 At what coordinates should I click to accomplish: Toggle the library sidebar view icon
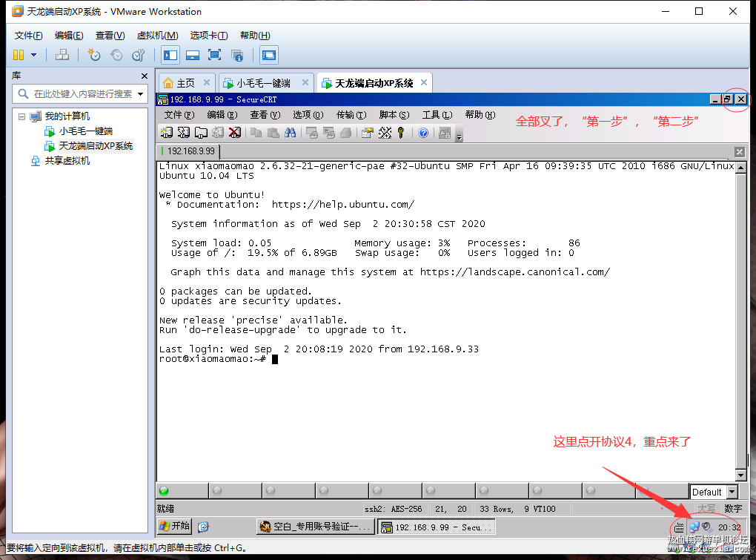170,55
